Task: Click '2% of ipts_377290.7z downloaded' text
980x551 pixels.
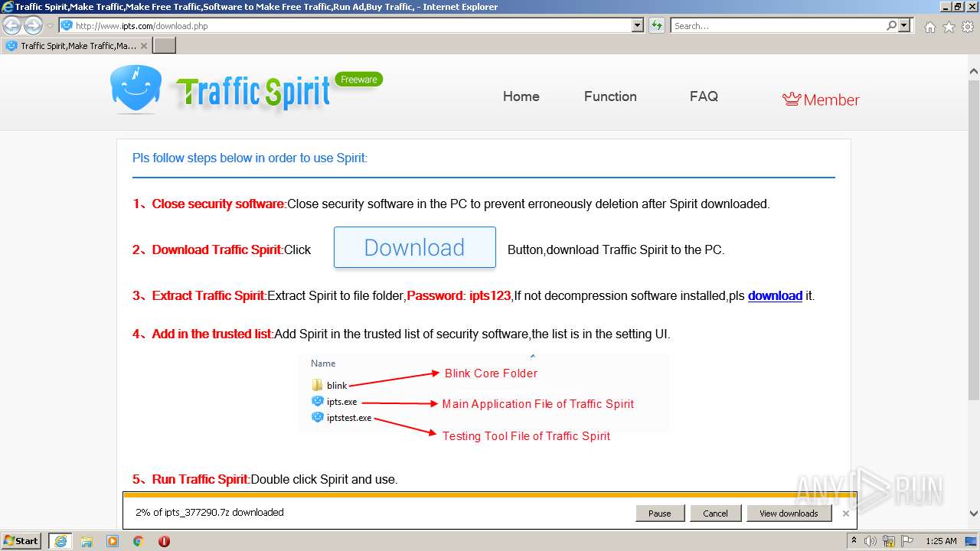Action: (x=210, y=513)
